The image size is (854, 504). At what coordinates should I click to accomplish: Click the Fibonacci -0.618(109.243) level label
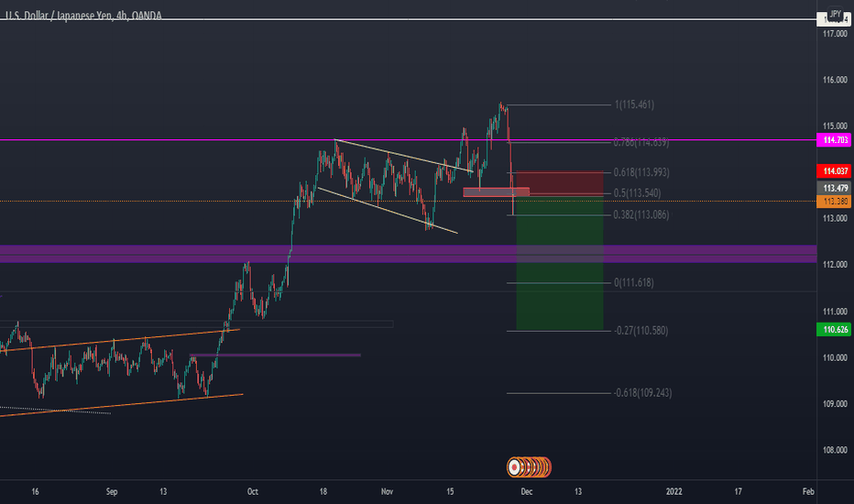click(642, 392)
